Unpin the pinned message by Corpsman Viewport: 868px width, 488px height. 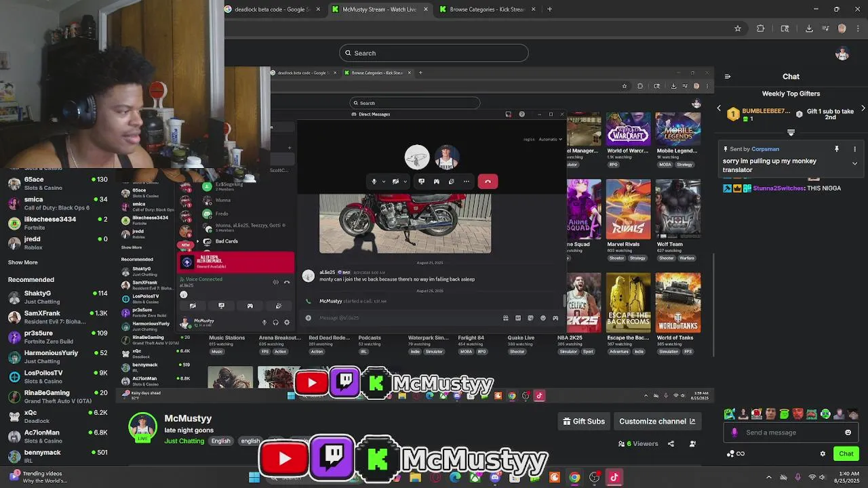click(837, 149)
